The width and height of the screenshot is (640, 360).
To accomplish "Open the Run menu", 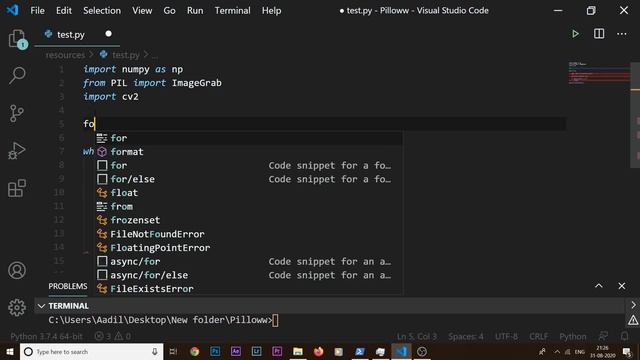I will click(195, 11).
